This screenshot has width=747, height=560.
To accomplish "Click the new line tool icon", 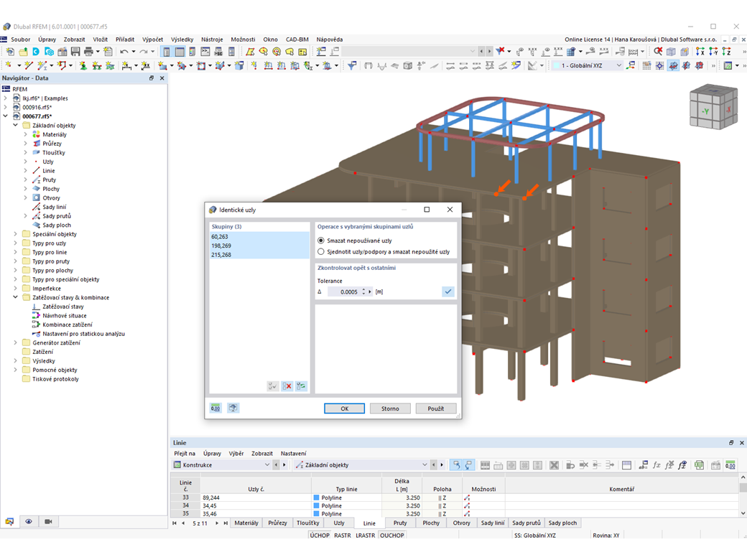I will [x=29, y=66].
